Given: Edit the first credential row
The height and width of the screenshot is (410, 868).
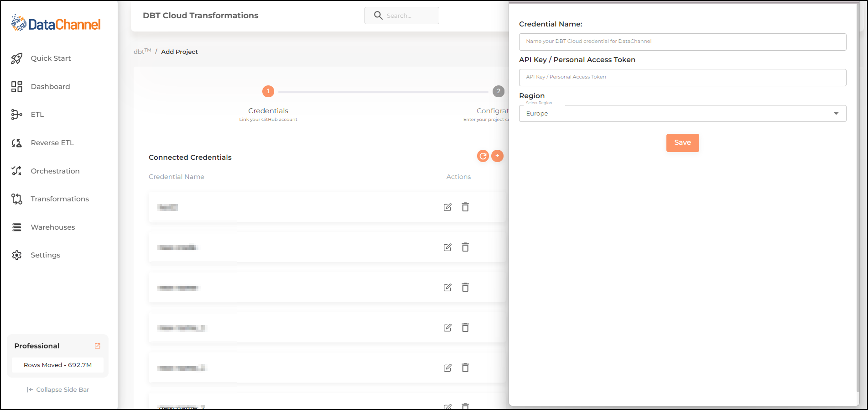Looking at the screenshot, I should [447, 207].
